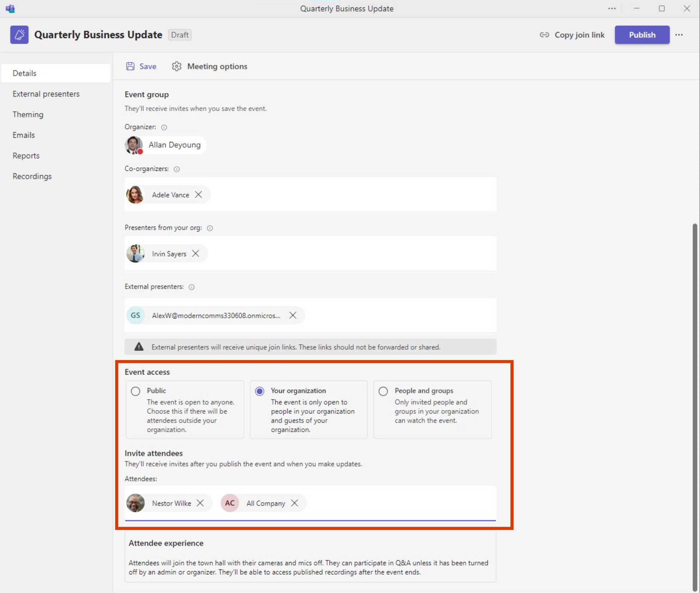The width and height of the screenshot is (700, 593).
Task: Click the Emails navigation tab
Action: [x=24, y=135]
